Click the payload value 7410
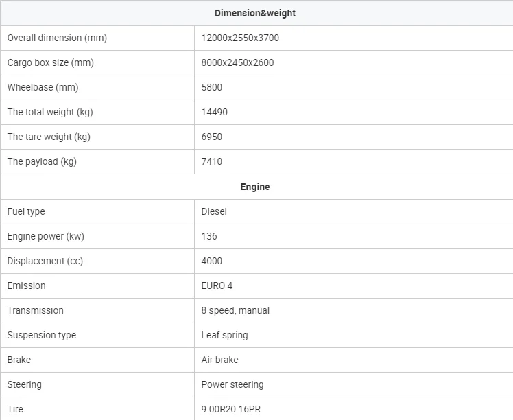513x420 pixels. (212, 161)
